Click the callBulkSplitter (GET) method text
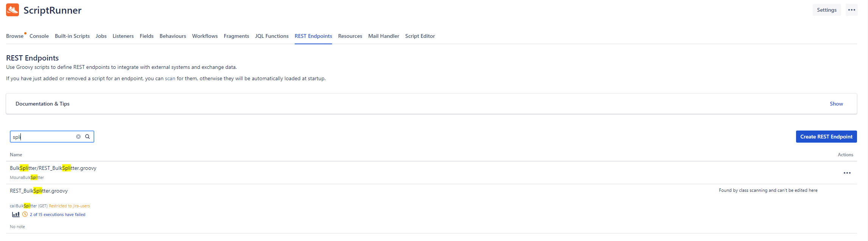The width and height of the screenshot is (868, 241). tap(29, 206)
